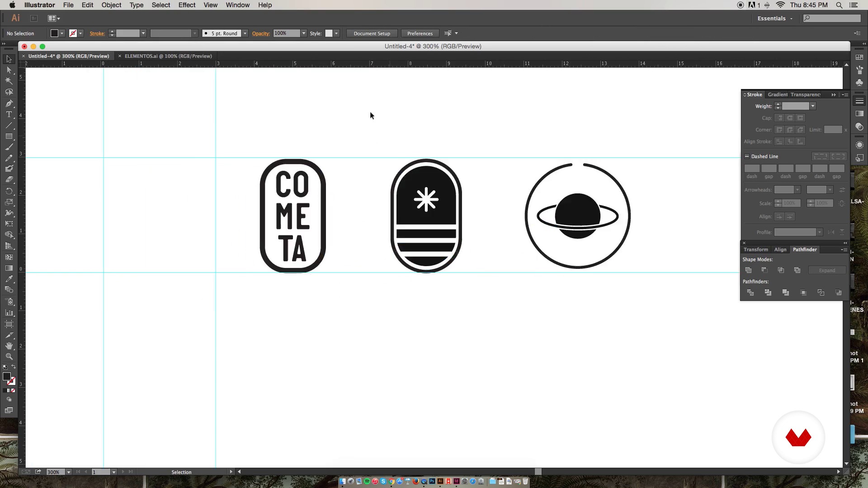Click the Unite shape mode icon
This screenshot has width=868, height=488.
tap(749, 270)
